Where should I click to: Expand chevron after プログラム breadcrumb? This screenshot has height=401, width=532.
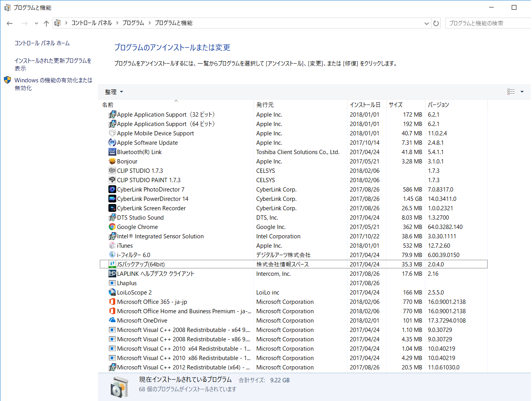pyautogui.click(x=149, y=23)
